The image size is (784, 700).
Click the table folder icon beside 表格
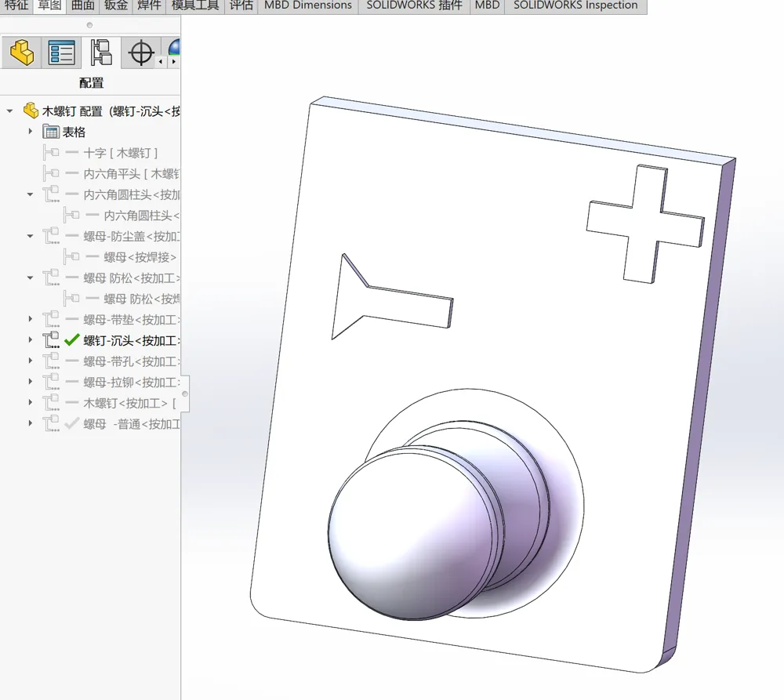click(x=50, y=132)
